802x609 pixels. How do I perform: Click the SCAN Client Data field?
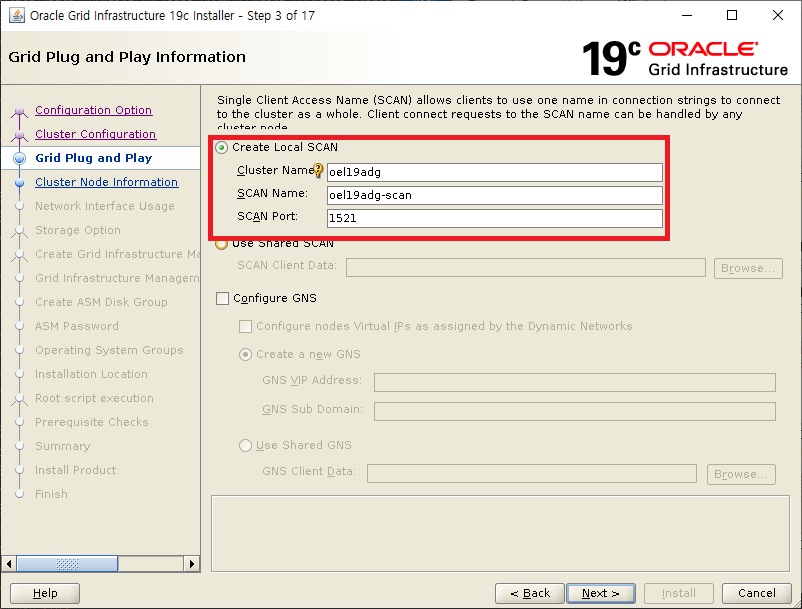click(526, 267)
